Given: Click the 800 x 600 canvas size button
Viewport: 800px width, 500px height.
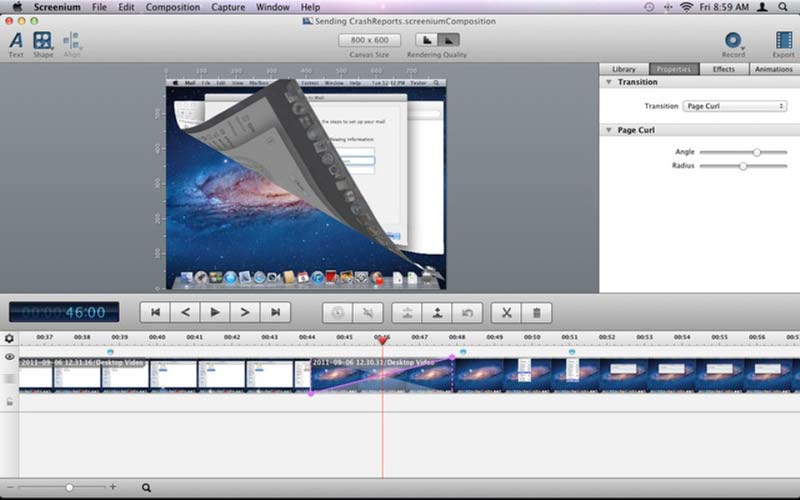Looking at the screenshot, I should pyautogui.click(x=368, y=40).
